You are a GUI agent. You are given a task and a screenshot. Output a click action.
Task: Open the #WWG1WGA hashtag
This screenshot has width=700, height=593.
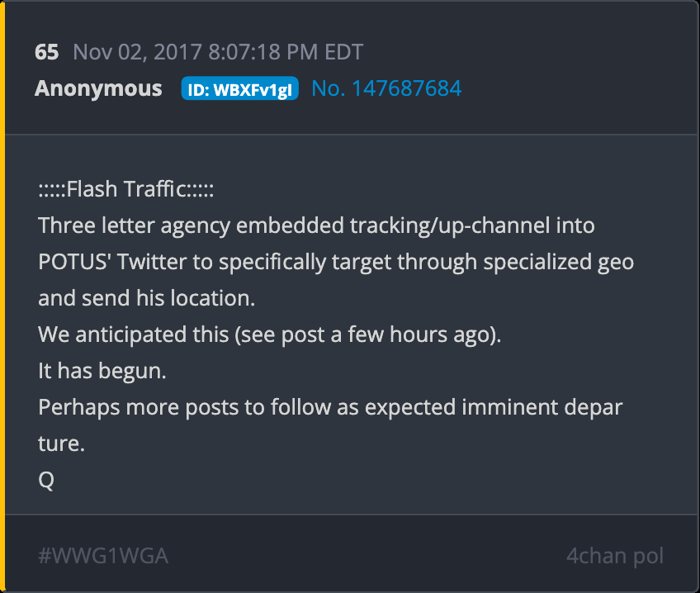point(103,556)
